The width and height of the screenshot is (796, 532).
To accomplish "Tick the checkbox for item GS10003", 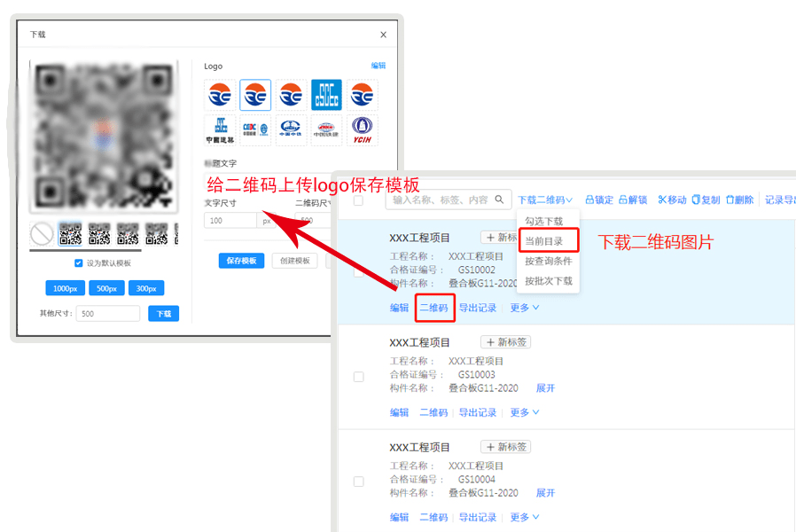I will (x=358, y=377).
